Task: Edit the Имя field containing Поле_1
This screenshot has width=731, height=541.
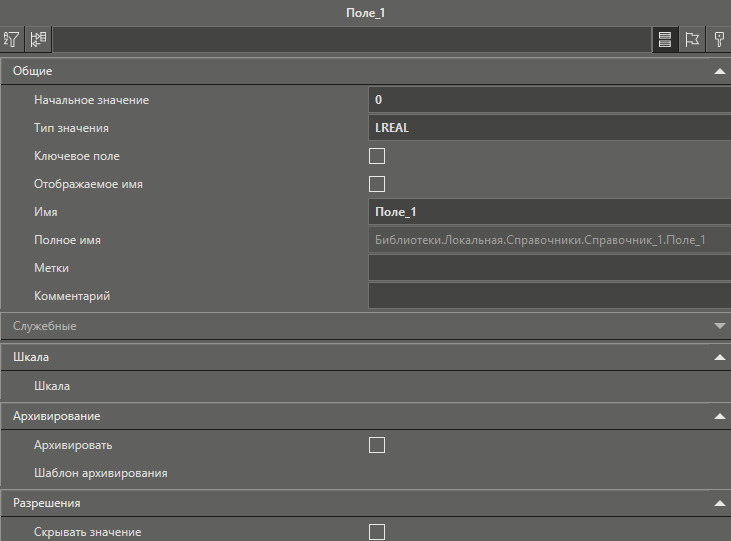Action: 549,212
